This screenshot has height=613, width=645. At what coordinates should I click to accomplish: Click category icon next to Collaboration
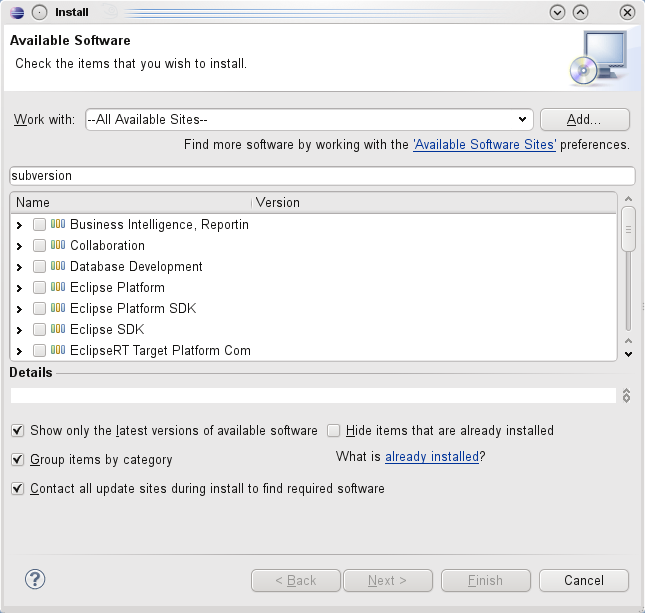(x=58, y=245)
